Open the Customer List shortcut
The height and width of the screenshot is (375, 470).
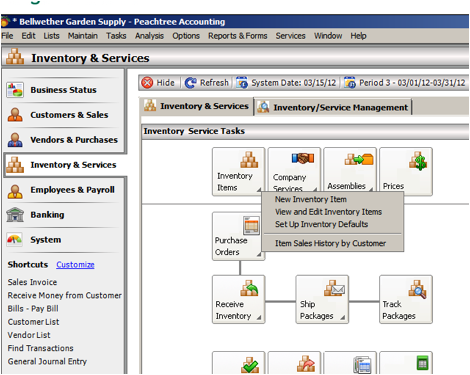[x=33, y=322]
